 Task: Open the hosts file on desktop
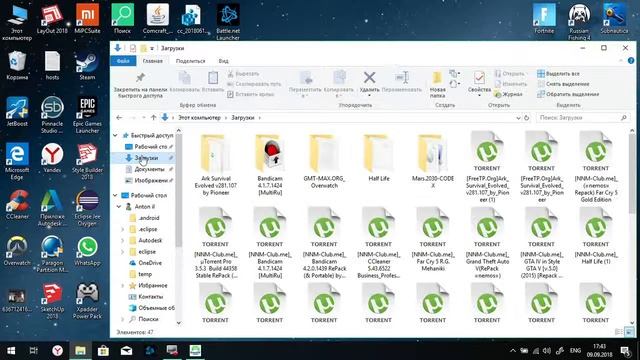52,65
